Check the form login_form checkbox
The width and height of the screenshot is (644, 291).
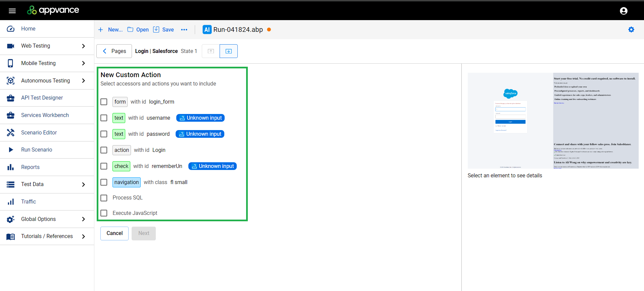pos(104,102)
